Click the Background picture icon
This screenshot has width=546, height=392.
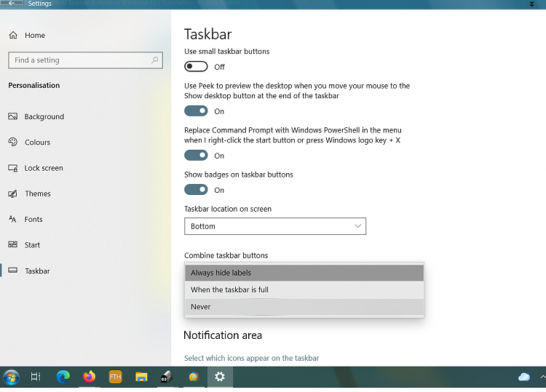13,116
